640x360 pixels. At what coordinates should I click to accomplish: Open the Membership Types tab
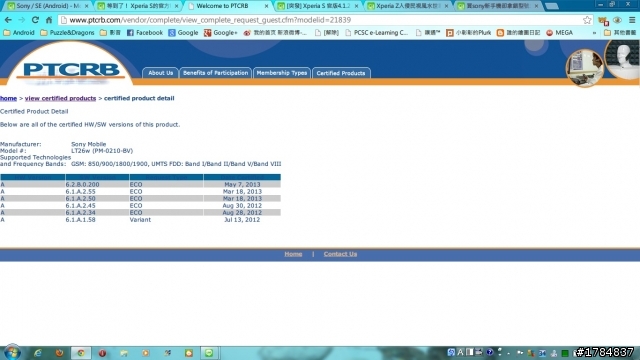(x=282, y=73)
